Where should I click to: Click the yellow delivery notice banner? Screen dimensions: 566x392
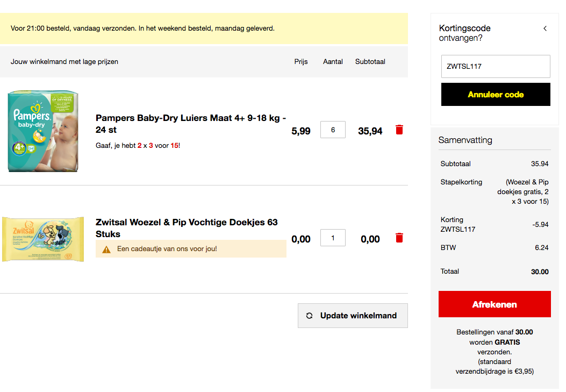[x=204, y=28]
